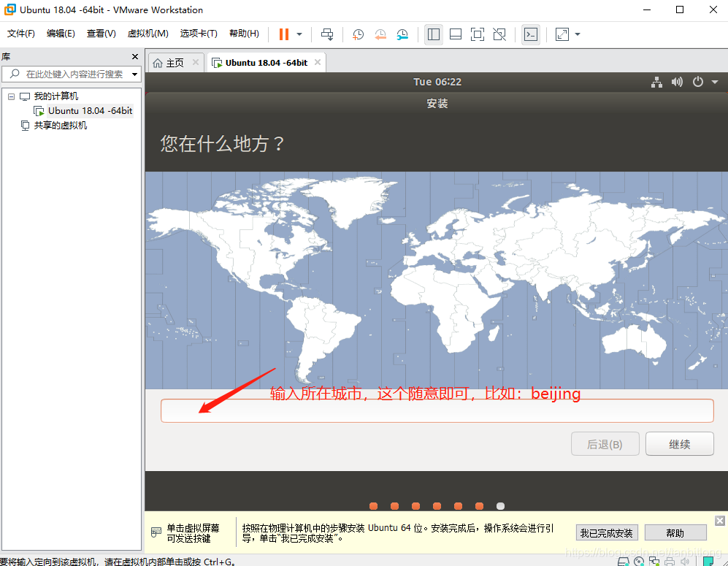Click the 继续 button in the installer
728x566 pixels.
pos(679,443)
